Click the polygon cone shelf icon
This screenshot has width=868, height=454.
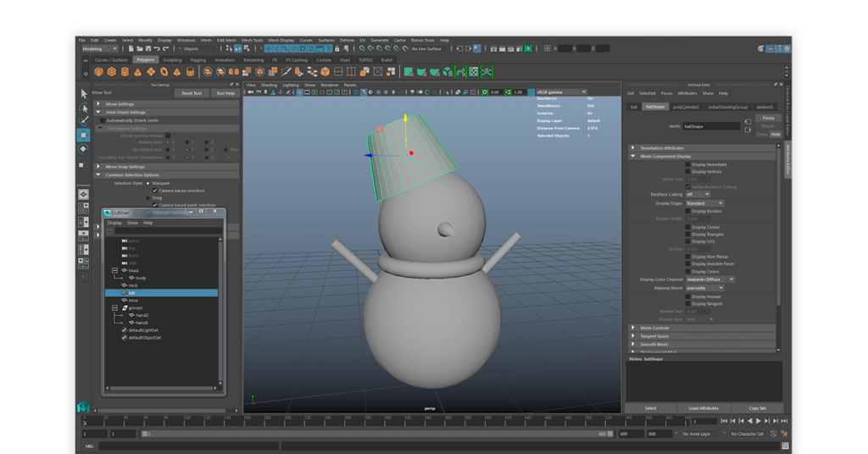[x=138, y=72]
